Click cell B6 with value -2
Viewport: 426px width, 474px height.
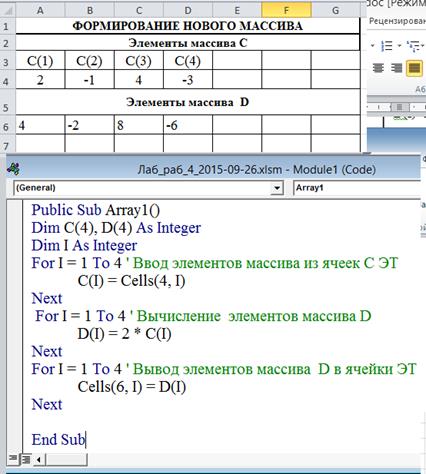[89, 125]
